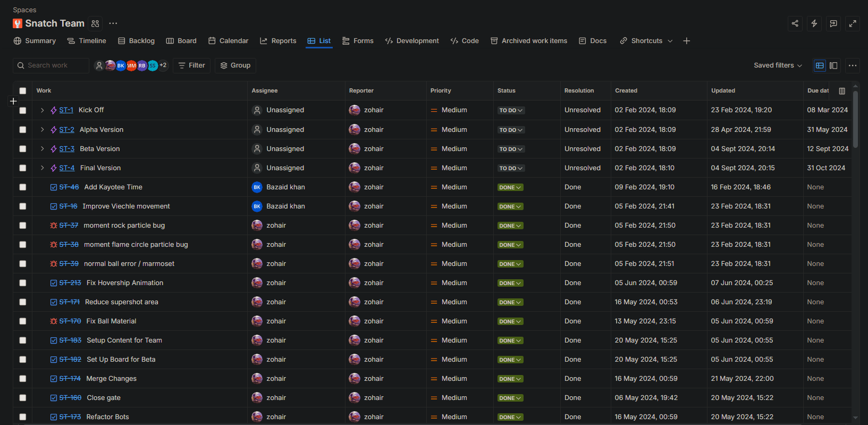Open the ST-46 issue key link
This screenshot has width=868, height=425.
[x=69, y=187]
